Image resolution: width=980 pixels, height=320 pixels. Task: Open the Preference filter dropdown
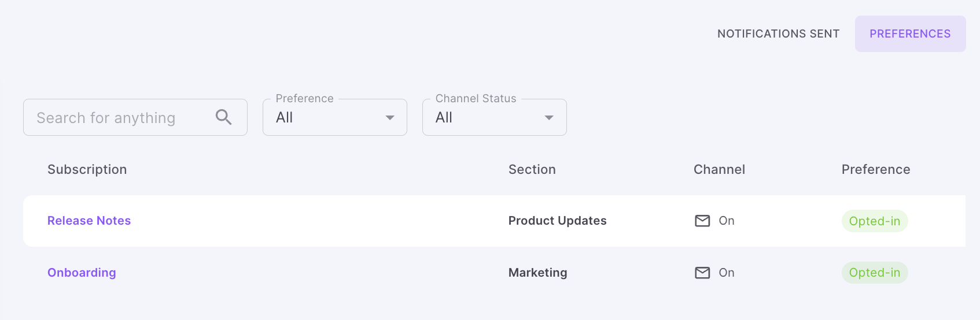tap(327, 117)
